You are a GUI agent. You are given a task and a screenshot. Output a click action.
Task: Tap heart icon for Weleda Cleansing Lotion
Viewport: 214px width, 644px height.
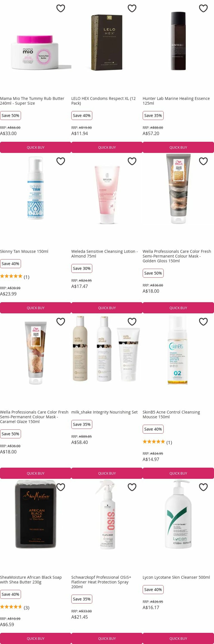point(132,161)
